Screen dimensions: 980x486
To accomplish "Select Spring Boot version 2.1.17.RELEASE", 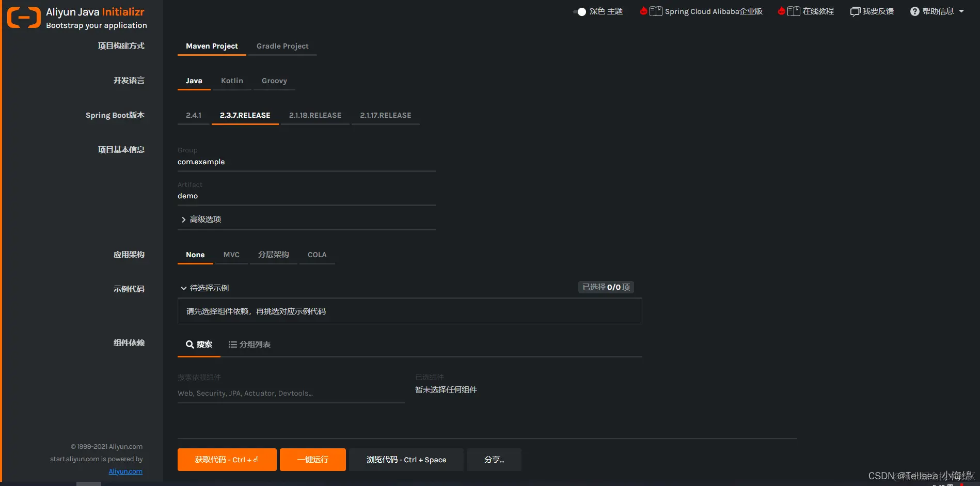I will (x=386, y=115).
